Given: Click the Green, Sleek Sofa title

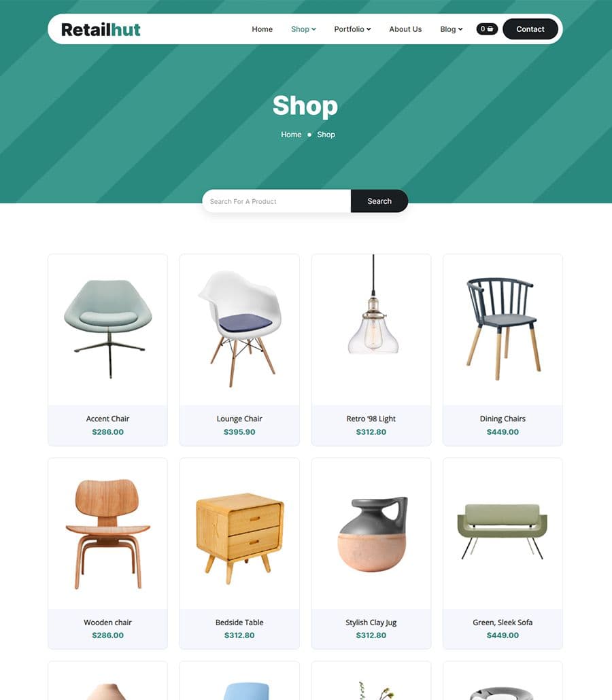Looking at the screenshot, I should 503,623.
